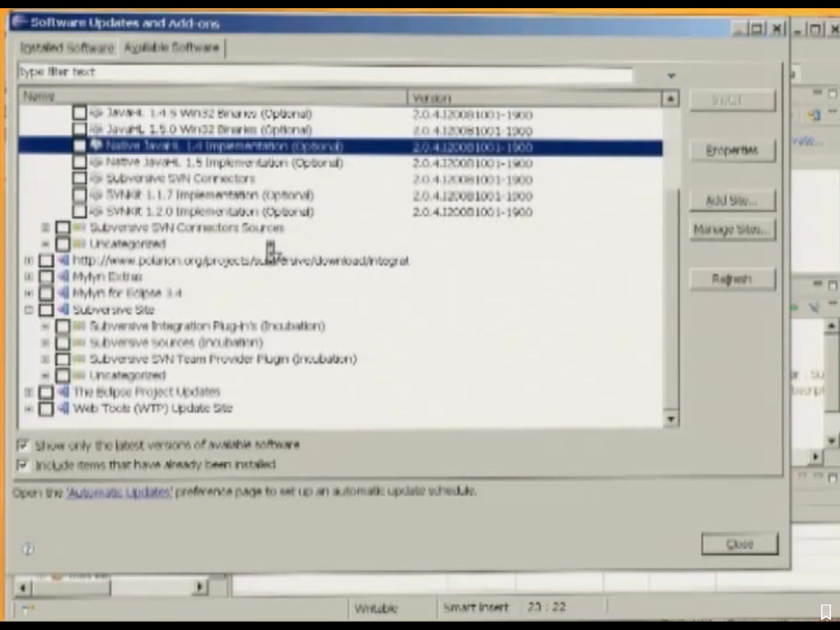Click the Smart Insert status bar entry
The image size is (840, 630).
[477, 607]
